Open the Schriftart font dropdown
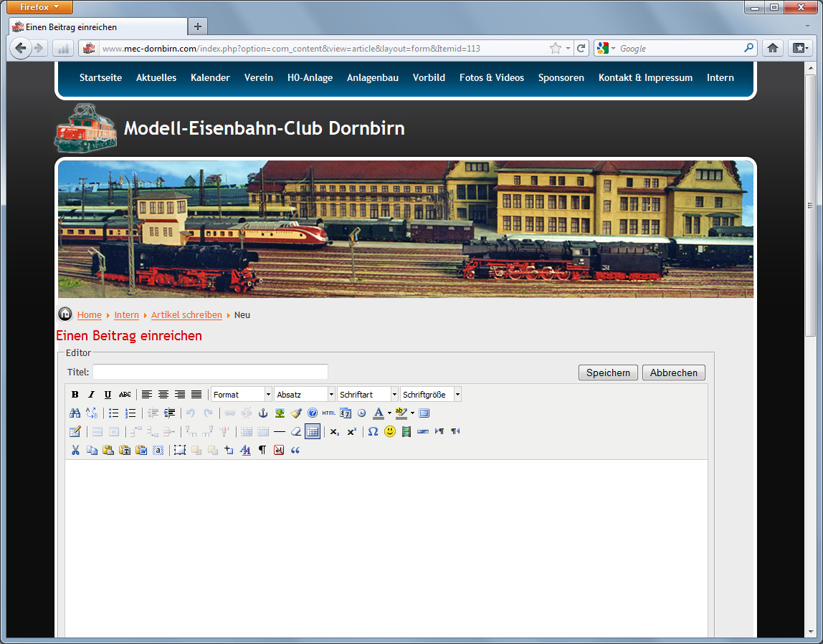Image resolution: width=823 pixels, height=644 pixels. coord(367,395)
